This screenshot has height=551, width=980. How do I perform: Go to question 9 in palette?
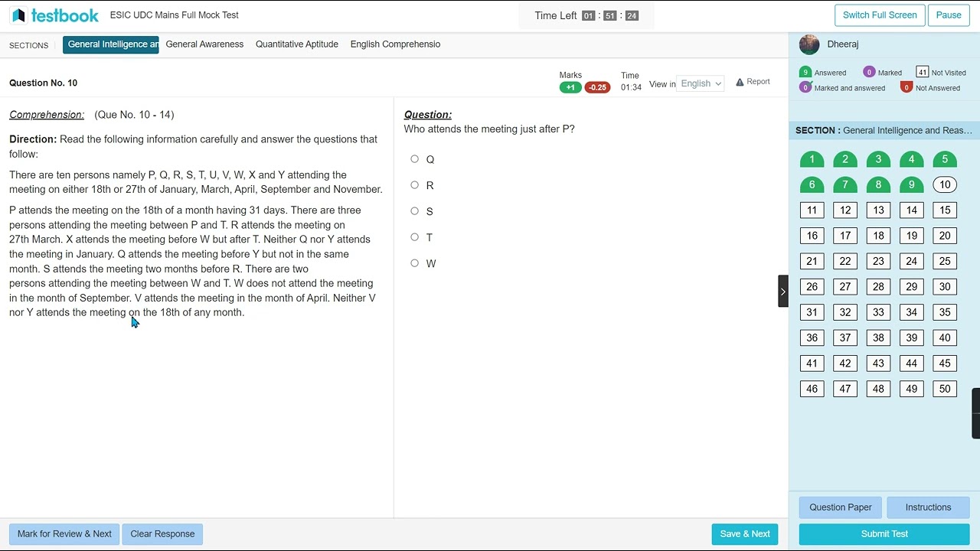911,184
